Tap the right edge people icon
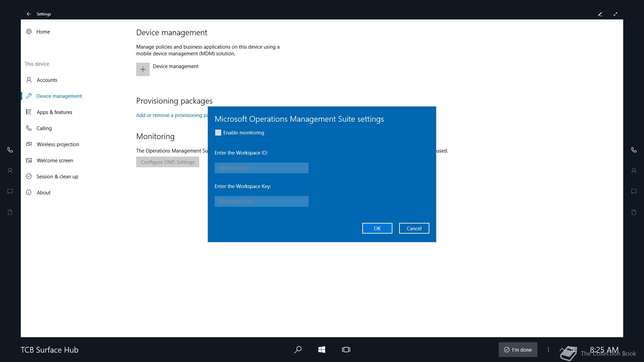This screenshot has height=362, width=644. (x=634, y=171)
